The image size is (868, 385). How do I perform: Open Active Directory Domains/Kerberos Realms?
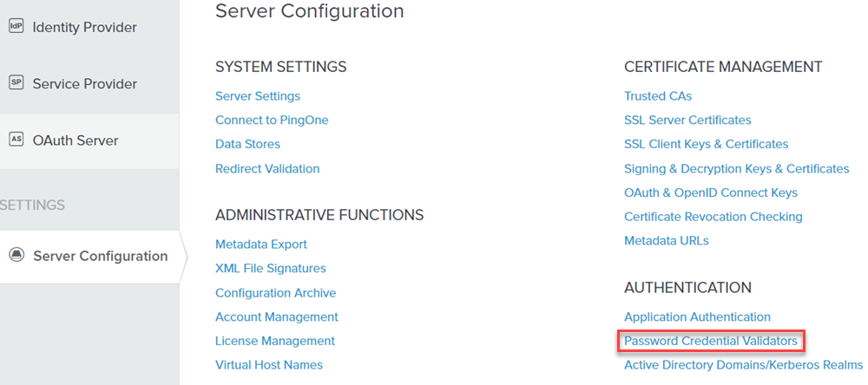coord(744,365)
